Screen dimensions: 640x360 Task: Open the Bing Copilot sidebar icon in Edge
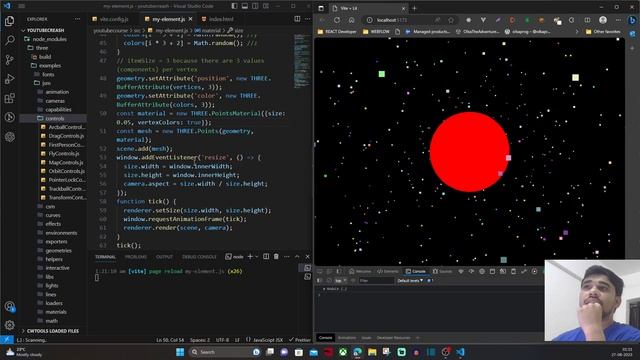click(x=632, y=20)
